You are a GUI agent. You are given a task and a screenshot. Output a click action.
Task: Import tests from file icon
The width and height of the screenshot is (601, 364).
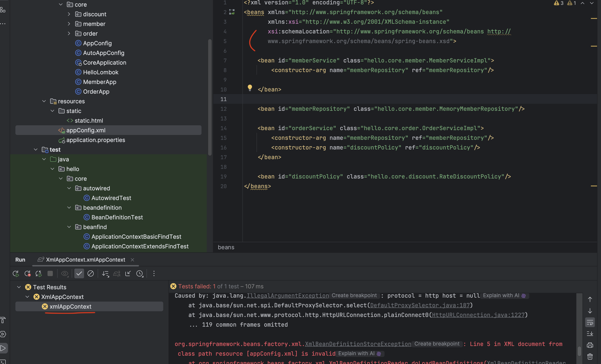pos(128,274)
